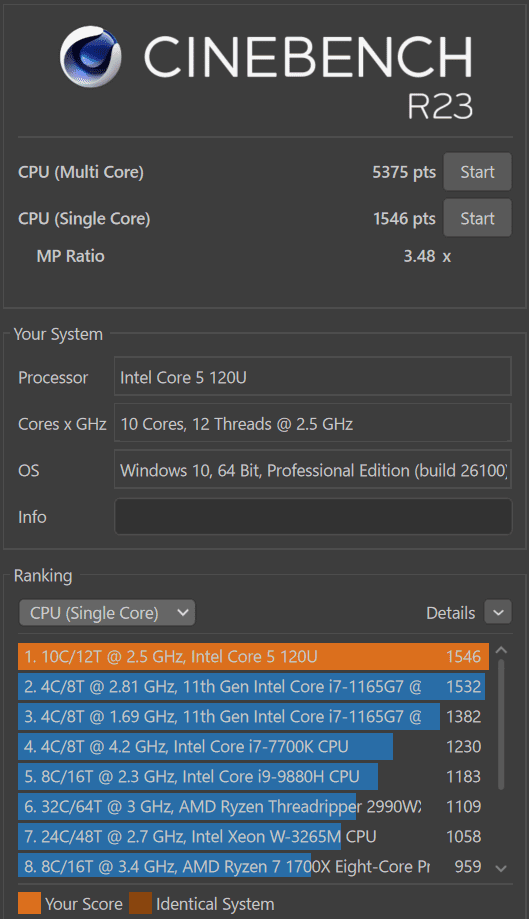Click the Cores x GHz field
The height and width of the screenshot is (919, 529).
coord(312,423)
